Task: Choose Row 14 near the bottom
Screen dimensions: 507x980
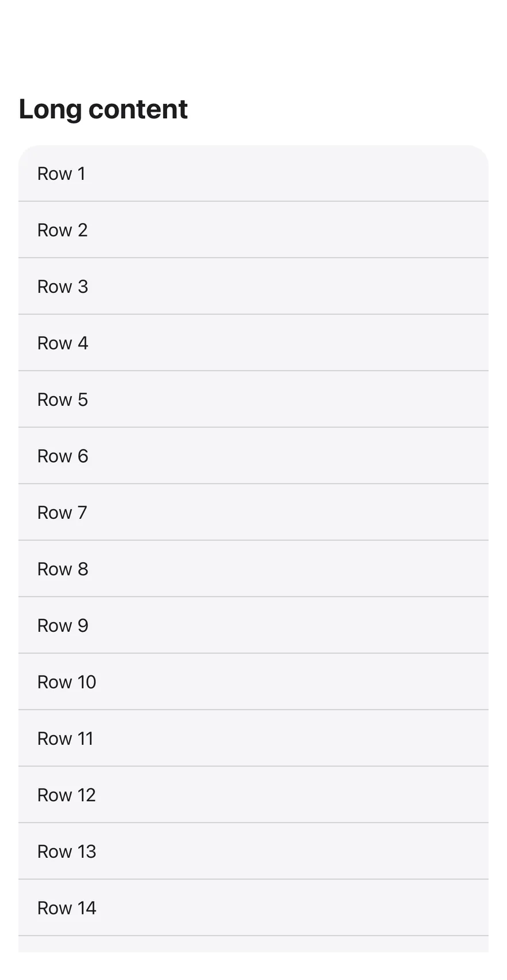Action: click(x=253, y=908)
